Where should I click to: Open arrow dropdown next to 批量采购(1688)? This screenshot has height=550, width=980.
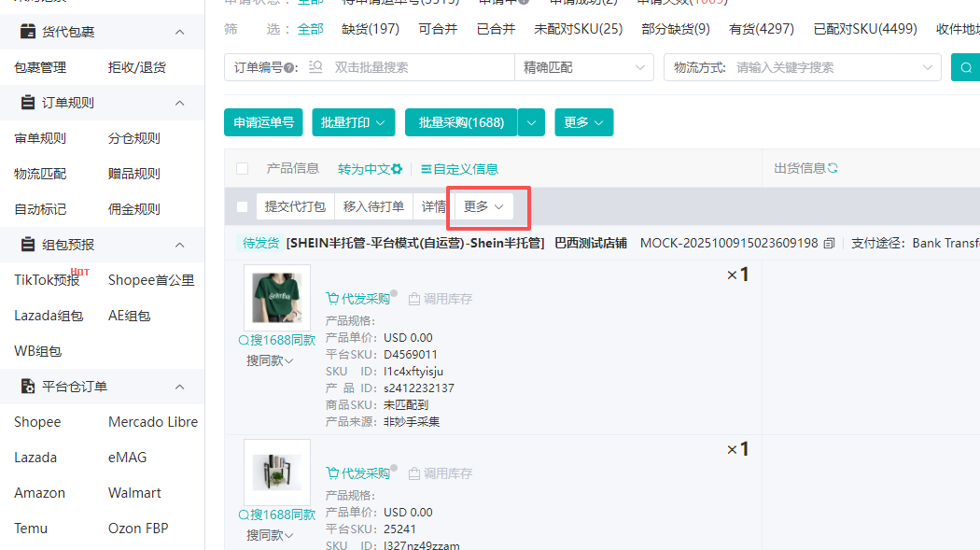[x=531, y=122]
